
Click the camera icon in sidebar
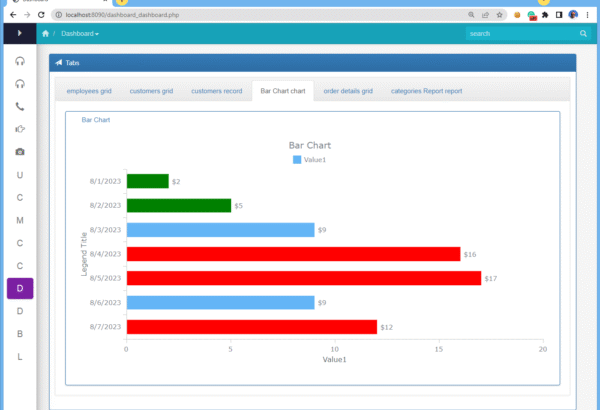click(x=20, y=152)
